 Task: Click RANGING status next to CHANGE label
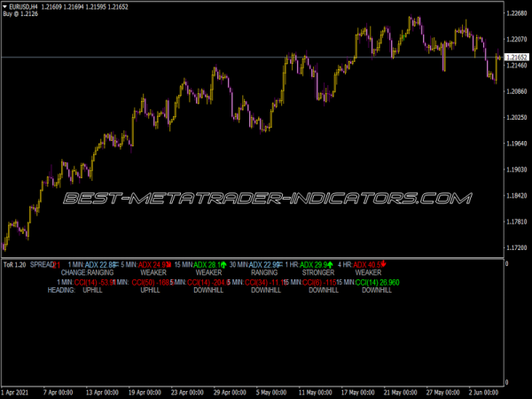pos(100,272)
